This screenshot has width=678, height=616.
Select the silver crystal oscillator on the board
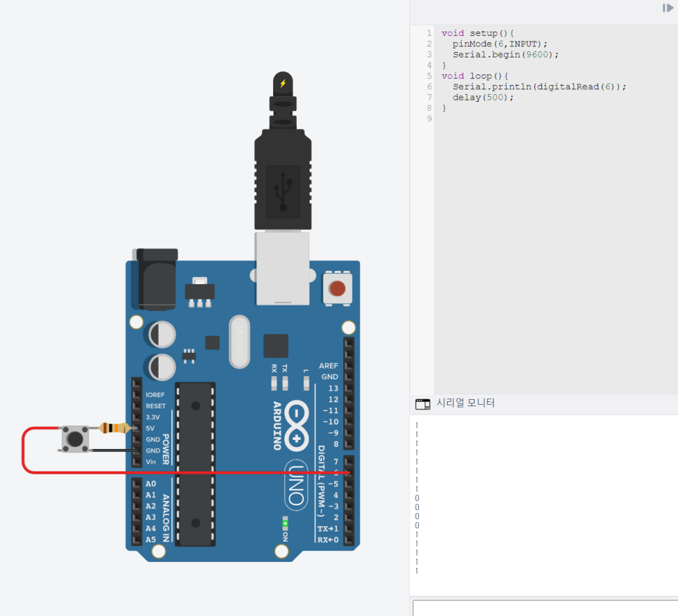pos(239,341)
